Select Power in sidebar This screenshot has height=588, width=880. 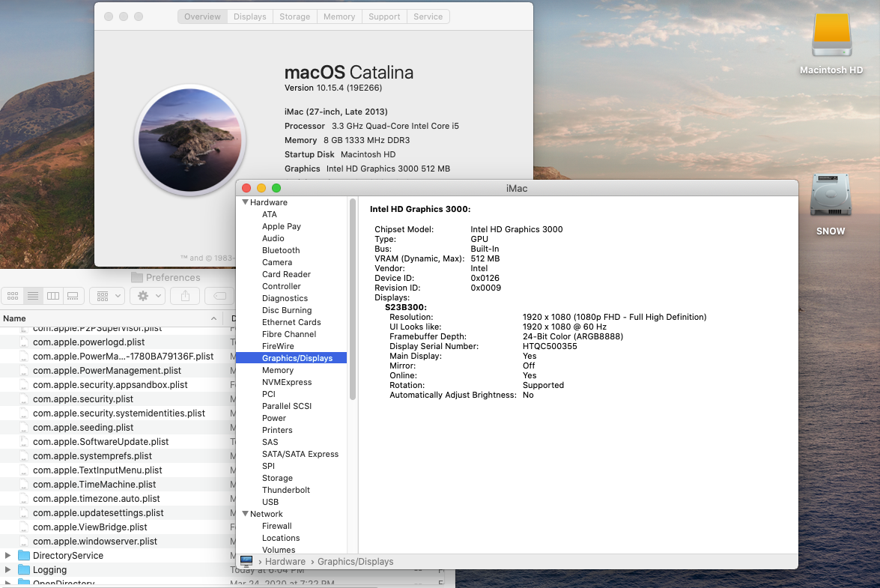274,418
